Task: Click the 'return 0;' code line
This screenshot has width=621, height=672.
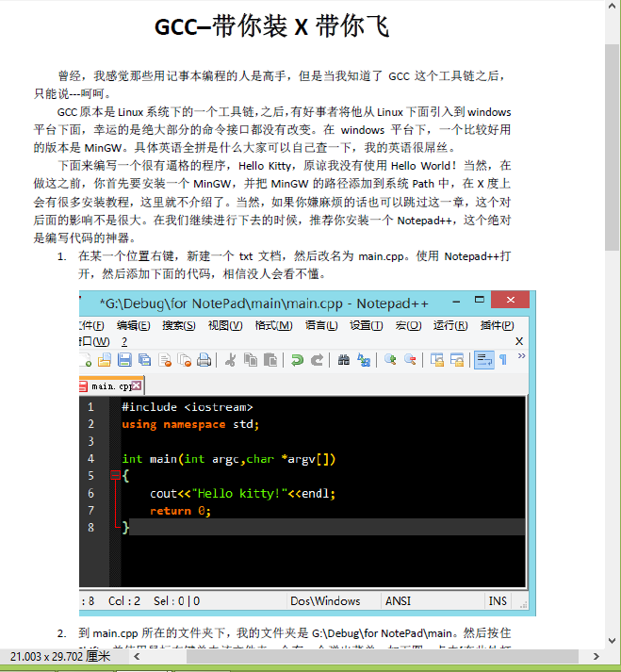Action: pos(180,511)
